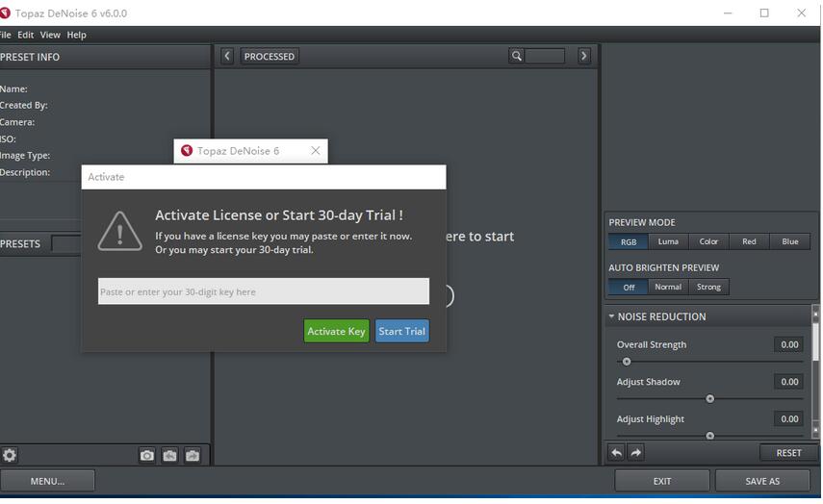Click the 'Description:' label
The image size is (823, 504).
25,172
